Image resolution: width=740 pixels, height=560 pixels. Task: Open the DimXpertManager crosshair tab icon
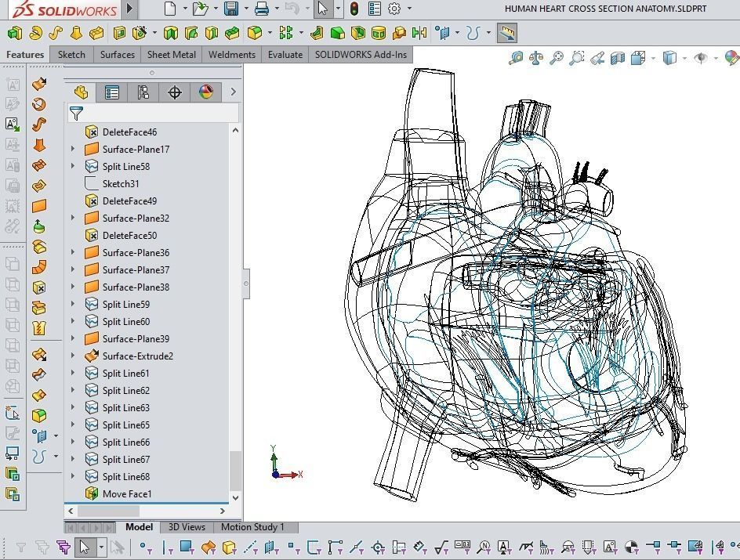click(x=175, y=92)
